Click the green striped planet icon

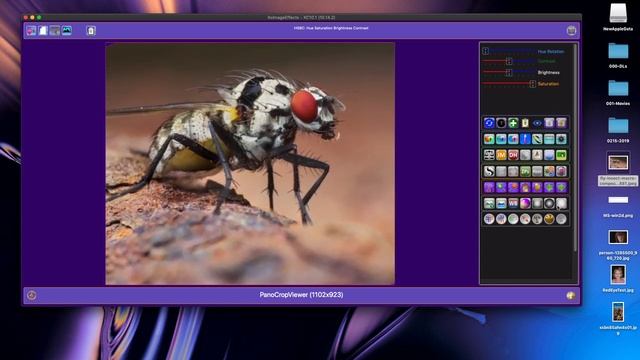pyautogui.click(x=537, y=139)
